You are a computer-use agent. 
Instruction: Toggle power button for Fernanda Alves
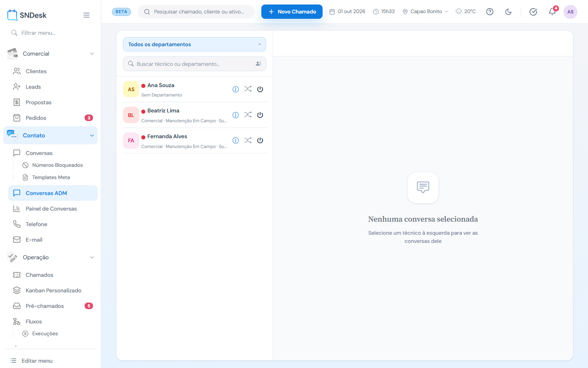[260, 140]
